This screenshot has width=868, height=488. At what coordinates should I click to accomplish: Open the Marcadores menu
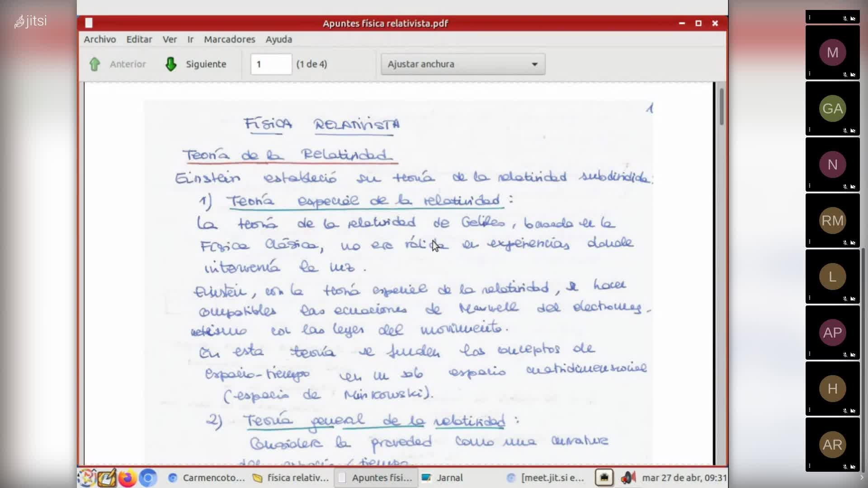pyautogui.click(x=229, y=39)
